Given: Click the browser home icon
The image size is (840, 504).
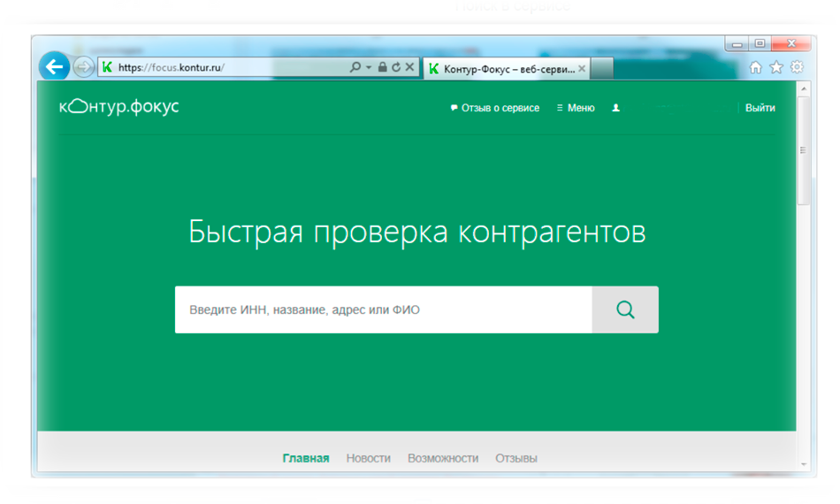Looking at the screenshot, I should [755, 67].
